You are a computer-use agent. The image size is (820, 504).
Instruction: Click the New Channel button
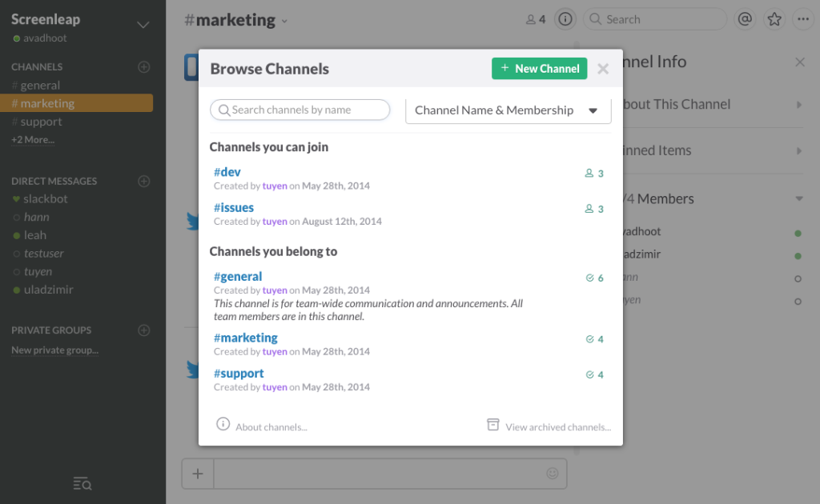[x=539, y=69]
